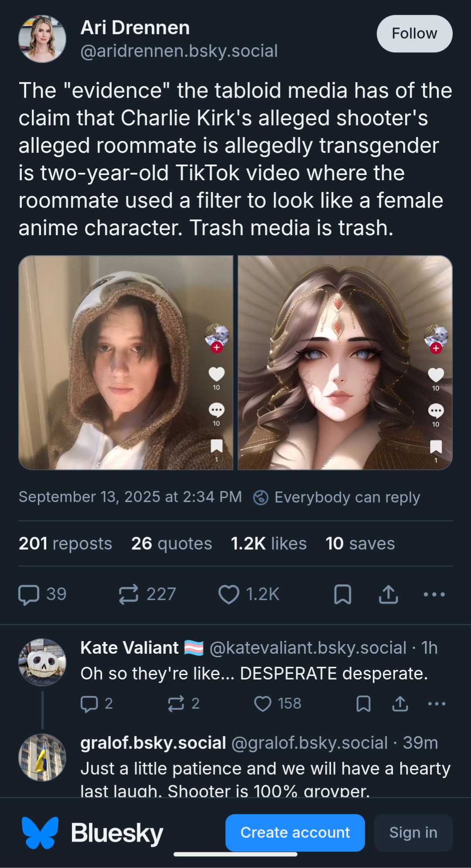Open the main post's three-dot menu
This screenshot has width=471, height=868.
(x=434, y=594)
